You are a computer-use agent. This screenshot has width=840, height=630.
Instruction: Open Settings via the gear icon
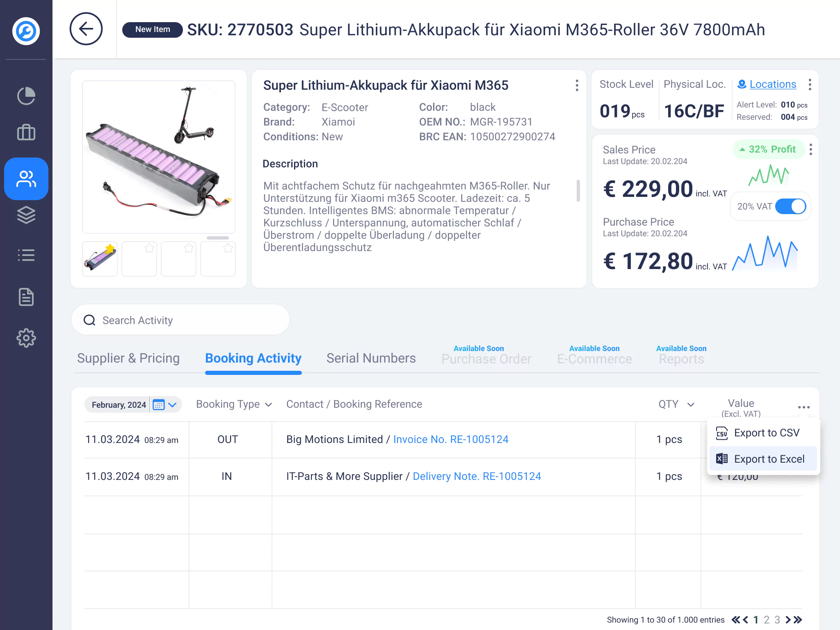click(x=26, y=338)
